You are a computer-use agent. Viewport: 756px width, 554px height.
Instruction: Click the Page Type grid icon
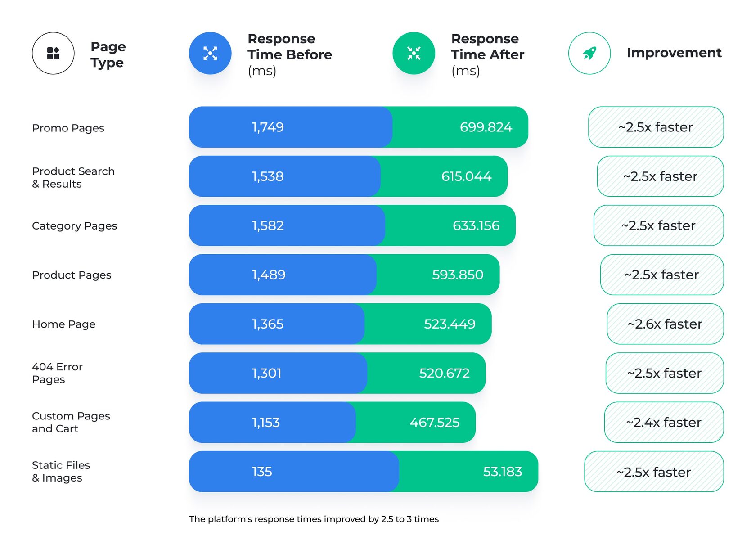(x=53, y=53)
